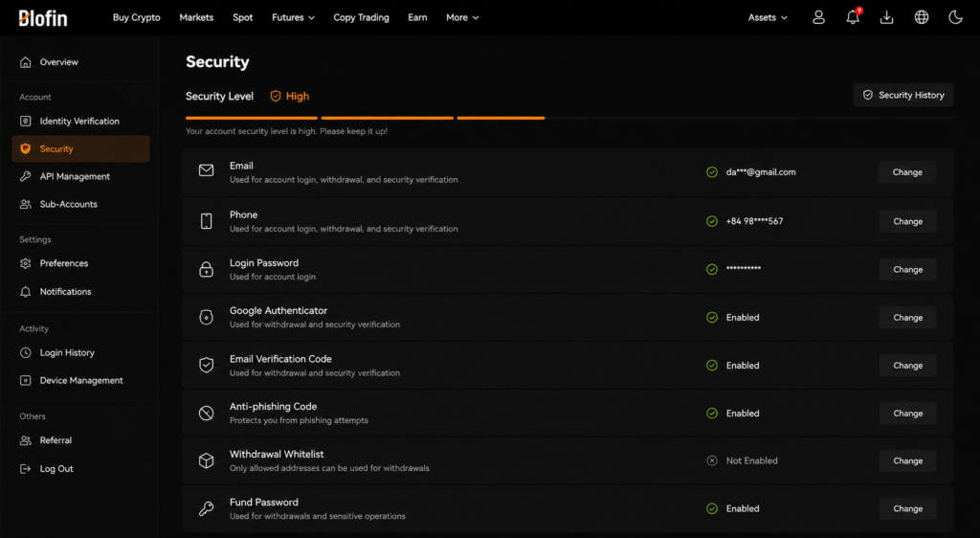Click the Anti-phishing Code icon
Screen dimensions: 980x538
(x=207, y=413)
